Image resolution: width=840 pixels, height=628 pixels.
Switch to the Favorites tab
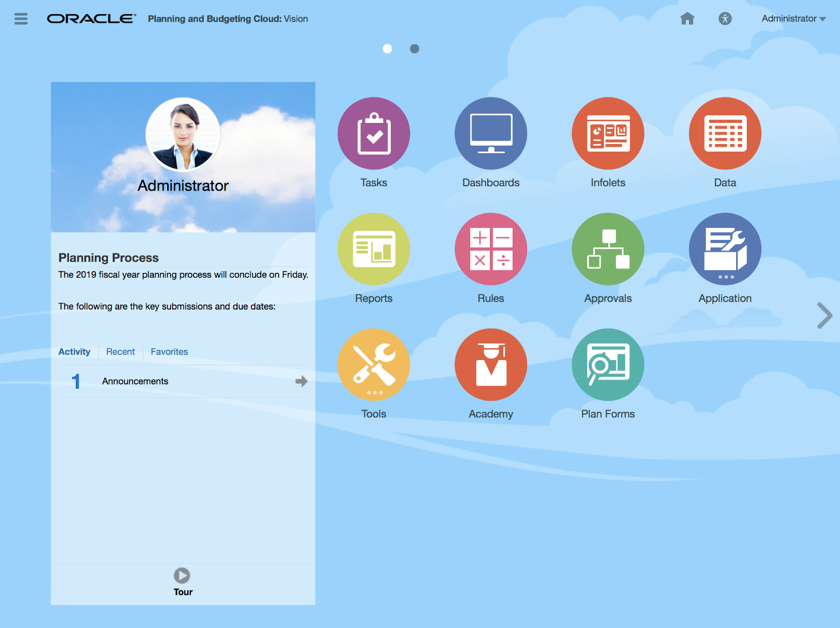tap(169, 352)
